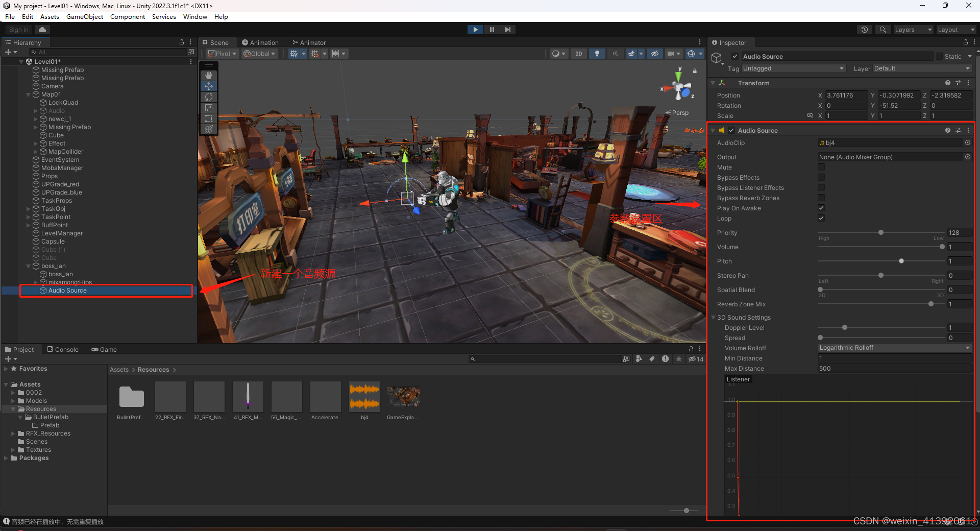Pick an AudioClip with the object picker
980x531 pixels.
click(x=967, y=143)
